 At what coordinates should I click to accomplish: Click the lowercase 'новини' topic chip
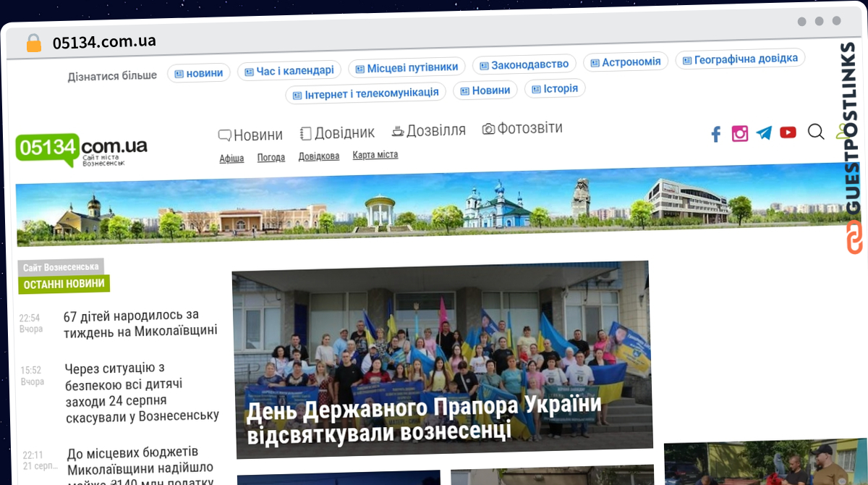pos(199,73)
